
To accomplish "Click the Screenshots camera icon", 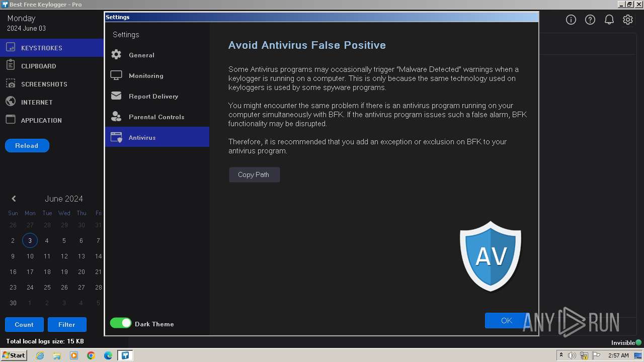I will click(11, 83).
